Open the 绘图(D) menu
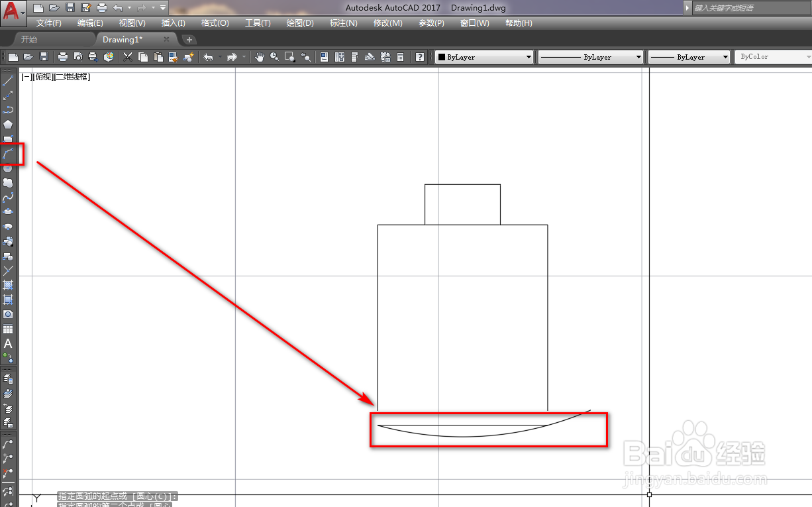This screenshot has width=812, height=507. point(300,23)
